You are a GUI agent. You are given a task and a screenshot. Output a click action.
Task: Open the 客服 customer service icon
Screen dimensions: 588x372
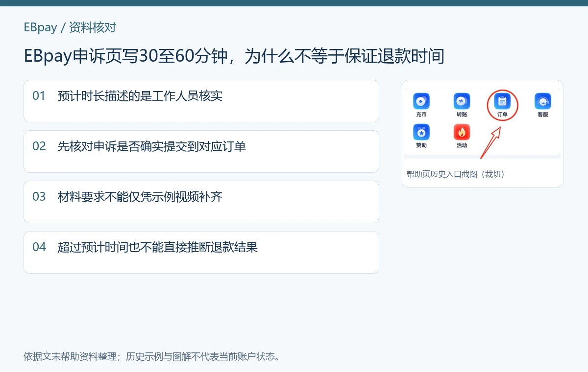(x=543, y=101)
